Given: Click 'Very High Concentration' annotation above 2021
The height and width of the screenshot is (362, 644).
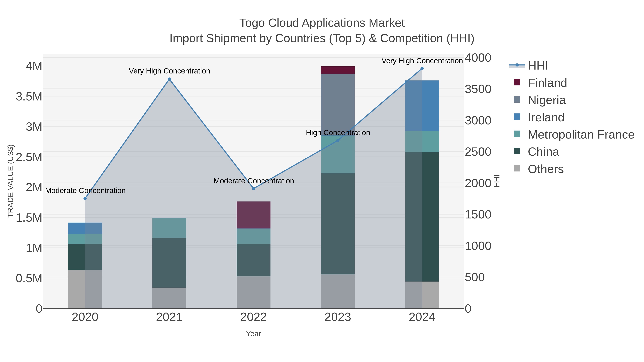Looking at the screenshot, I should [x=170, y=71].
